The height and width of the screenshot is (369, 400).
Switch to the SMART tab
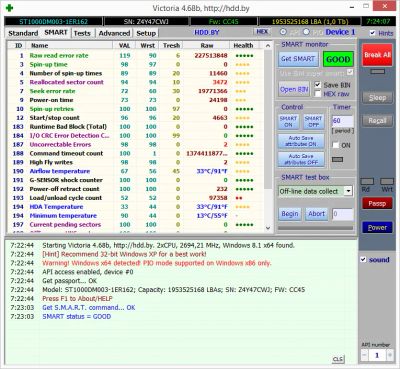pyautogui.click(x=56, y=33)
